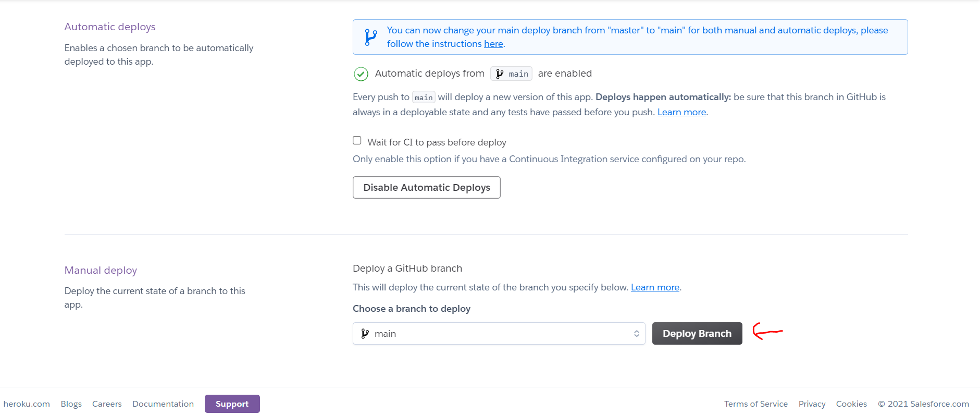
Task: Click the Support button in the footer
Action: point(232,404)
